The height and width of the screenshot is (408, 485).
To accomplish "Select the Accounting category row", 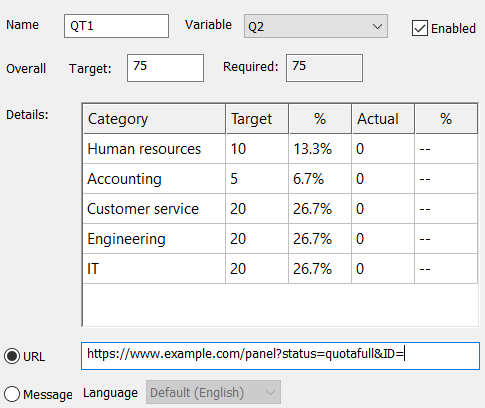I will pyautogui.click(x=280, y=179).
